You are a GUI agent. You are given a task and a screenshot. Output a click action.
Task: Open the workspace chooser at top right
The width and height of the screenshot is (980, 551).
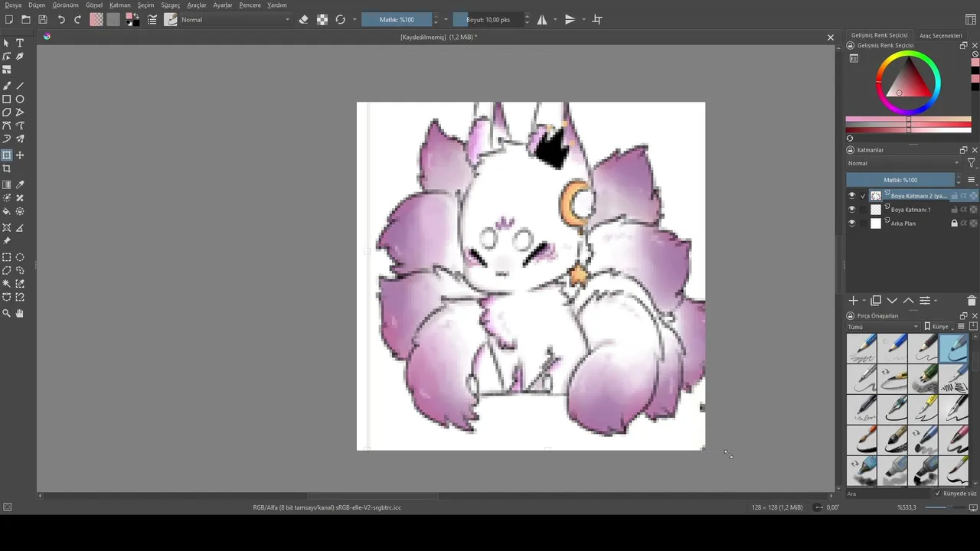971,20
